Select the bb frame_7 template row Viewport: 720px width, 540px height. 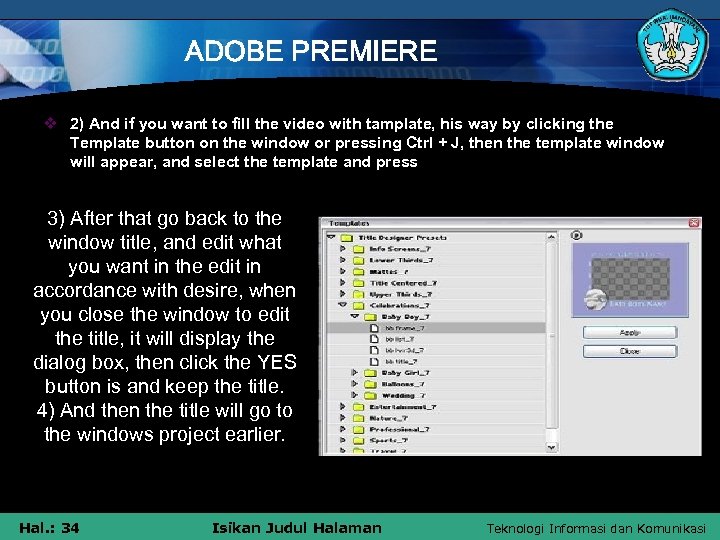click(436, 328)
